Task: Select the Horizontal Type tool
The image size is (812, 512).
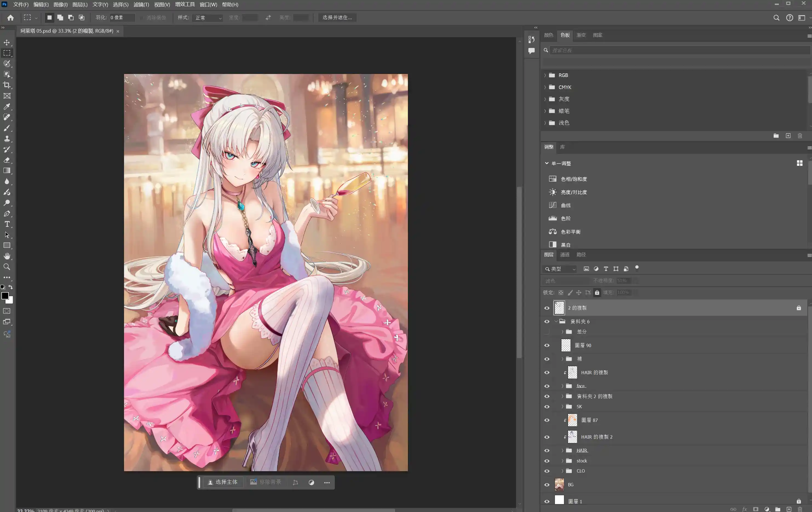Action: [7, 224]
